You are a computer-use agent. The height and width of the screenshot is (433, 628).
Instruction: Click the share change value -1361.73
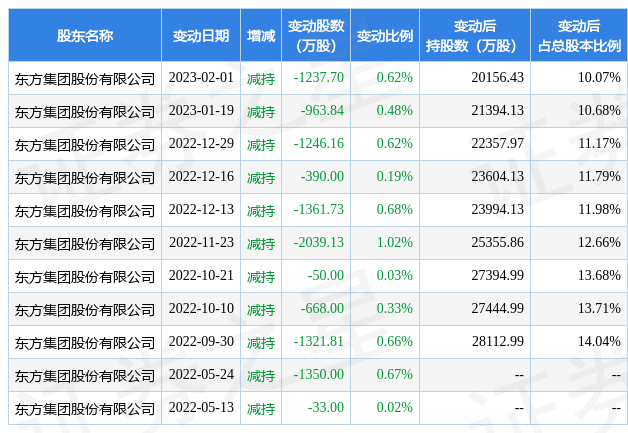pyautogui.click(x=319, y=209)
